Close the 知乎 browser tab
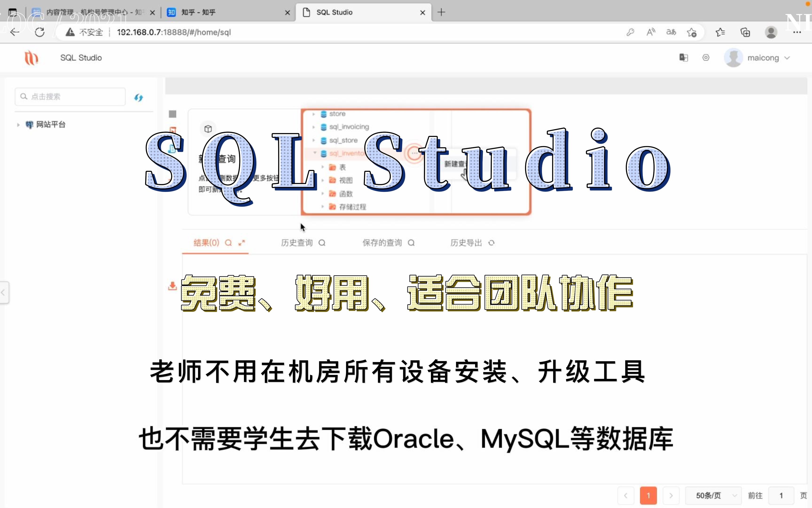 tap(287, 12)
